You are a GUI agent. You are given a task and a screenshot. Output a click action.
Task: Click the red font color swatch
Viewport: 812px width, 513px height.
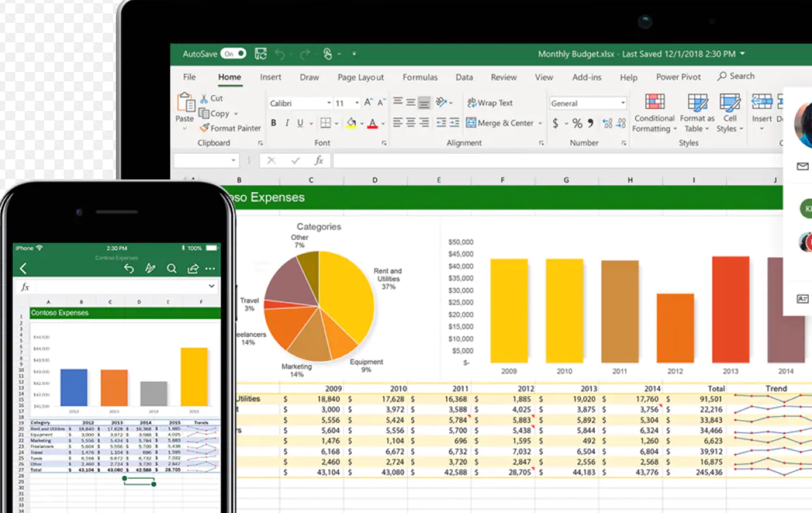(x=373, y=124)
